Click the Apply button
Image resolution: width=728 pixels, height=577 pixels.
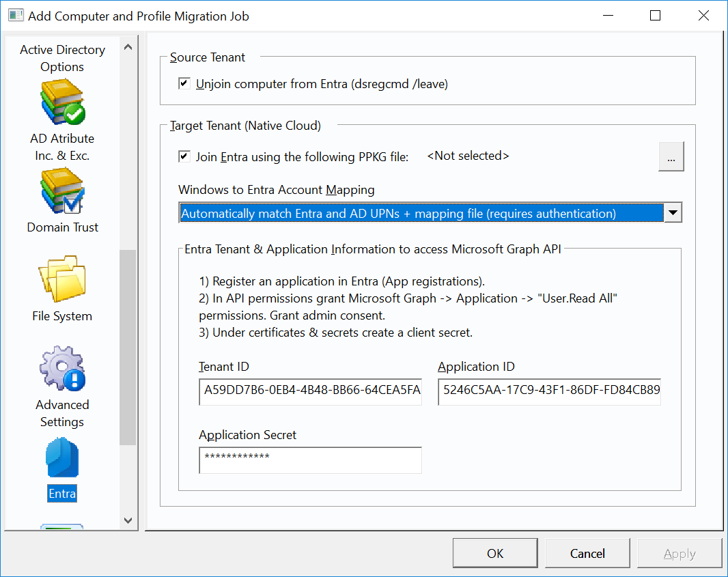coord(680,553)
